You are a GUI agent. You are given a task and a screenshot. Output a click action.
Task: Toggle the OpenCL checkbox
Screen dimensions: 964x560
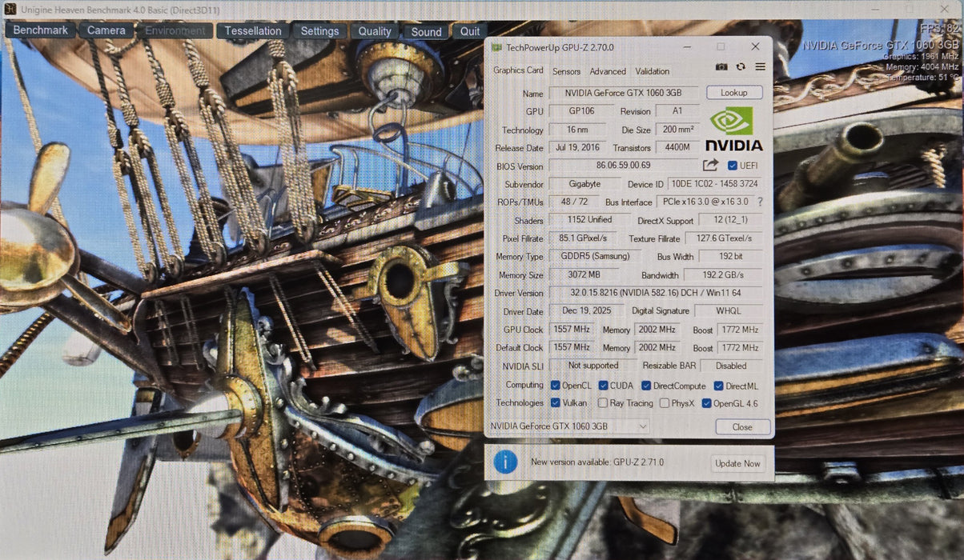click(555, 386)
